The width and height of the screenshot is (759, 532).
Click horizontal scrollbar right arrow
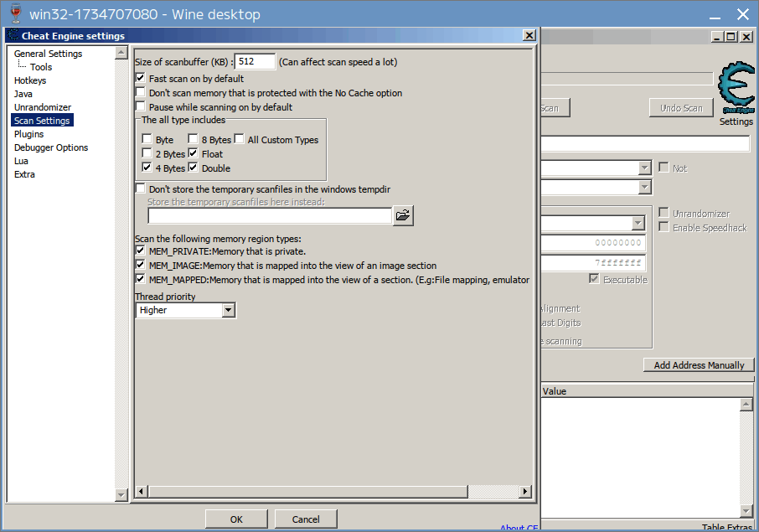(x=524, y=491)
